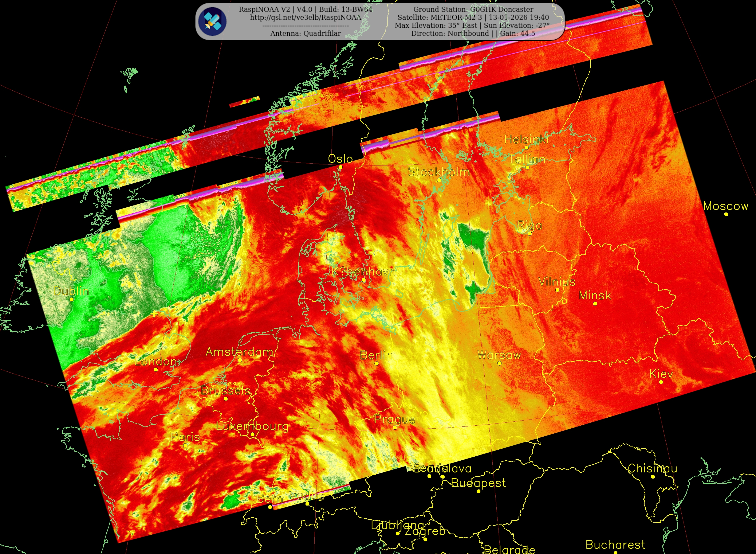This screenshot has width=756, height=554.
Task: Click the Amsterdam city label
Action: point(240,352)
